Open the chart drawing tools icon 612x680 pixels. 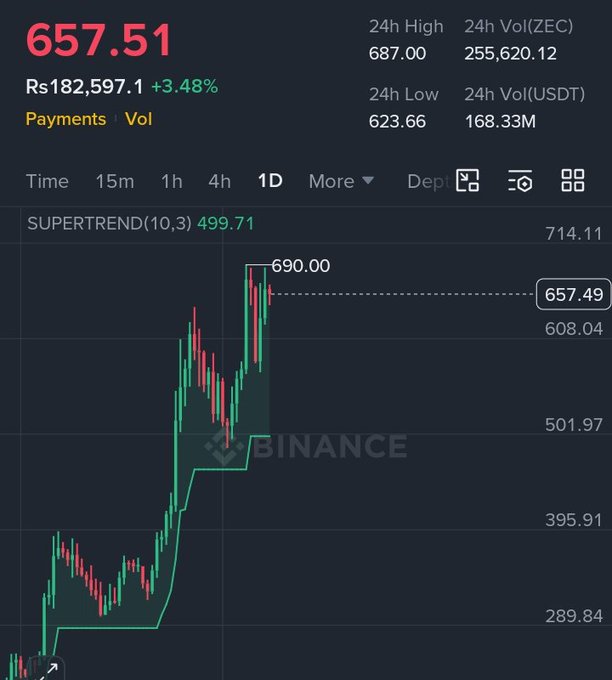pyautogui.click(x=468, y=180)
